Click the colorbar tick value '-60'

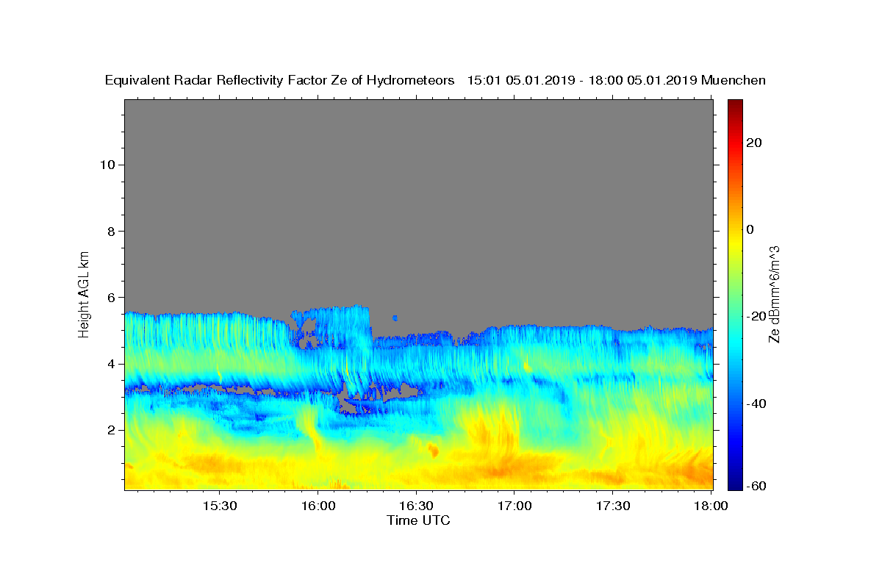[x=756, y=486]
